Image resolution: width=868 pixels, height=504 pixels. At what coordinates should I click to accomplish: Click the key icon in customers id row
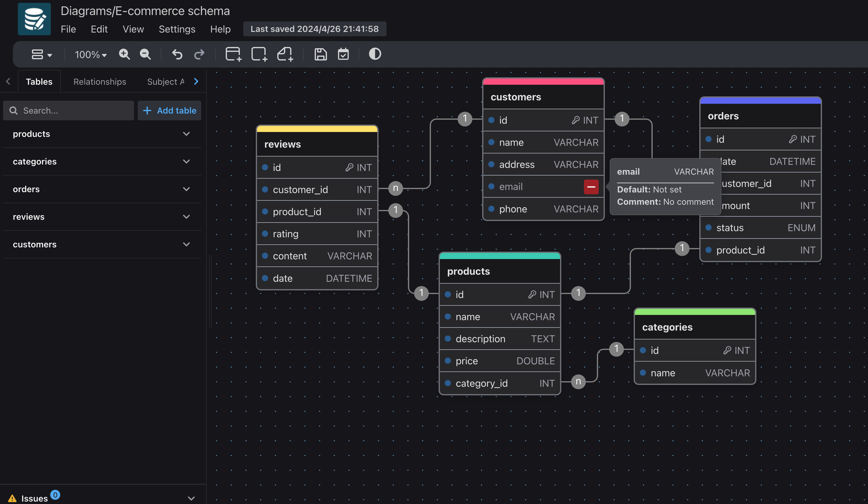[x=576, y=120]
